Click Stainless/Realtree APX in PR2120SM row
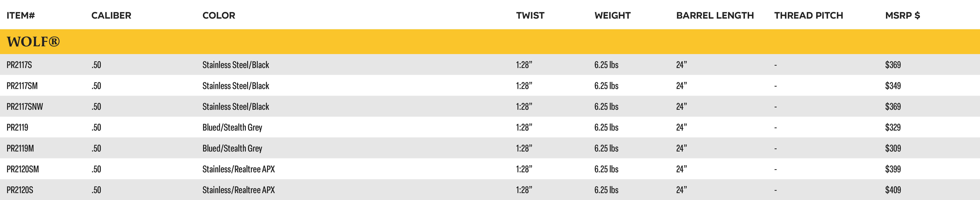Image resolution: width=980 pixels, height=200 pixels. pyautogui.click(x=238, y=169)
